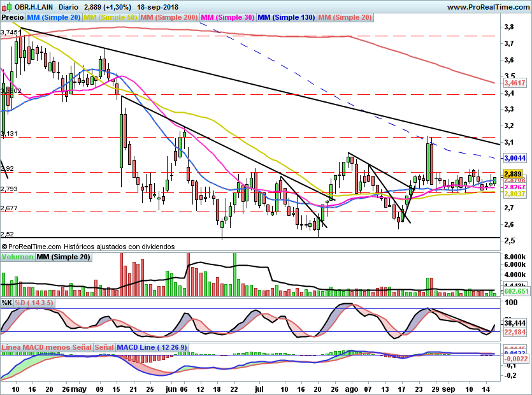Click the 38,444 stochastic value tag
Viewport: 532px width, 395px height.
coord(514,324)
